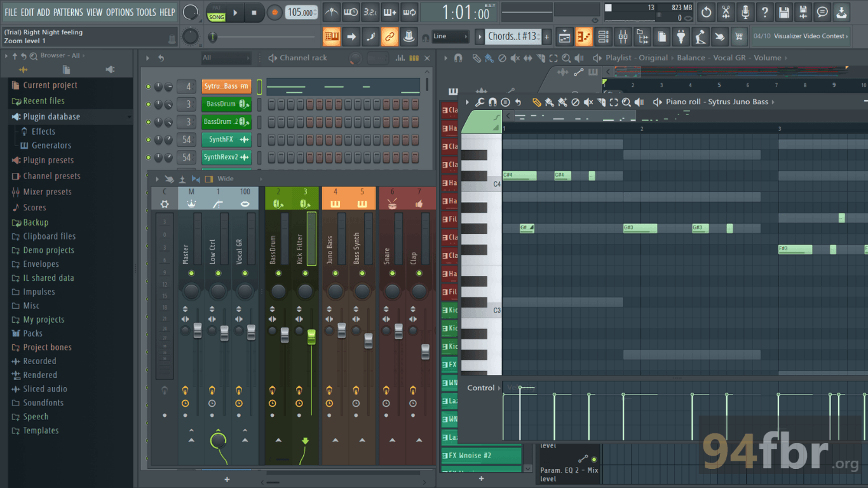
Task: Click the song position slider under transport
Action: (x=264, y=37)
